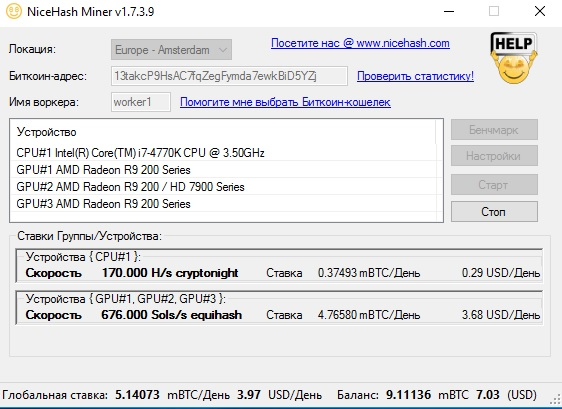This screenshot has height=409, width=562.
Task: Open Помогите мне выбрать Биткоин-кошелек link
Action: tap(285, 102)
